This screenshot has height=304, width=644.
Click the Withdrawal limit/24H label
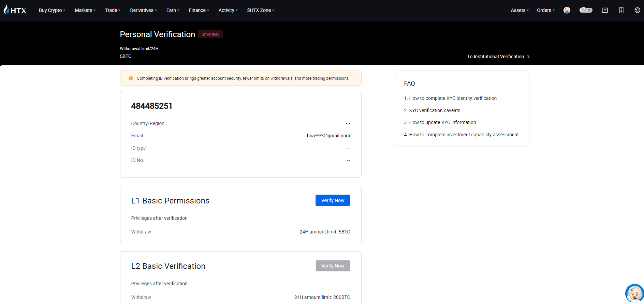(139, 49)
